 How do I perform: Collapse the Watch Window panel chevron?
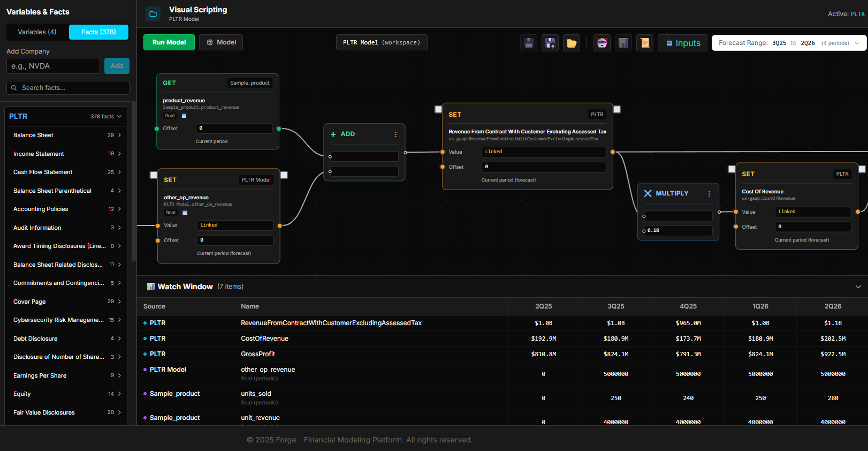858,287
